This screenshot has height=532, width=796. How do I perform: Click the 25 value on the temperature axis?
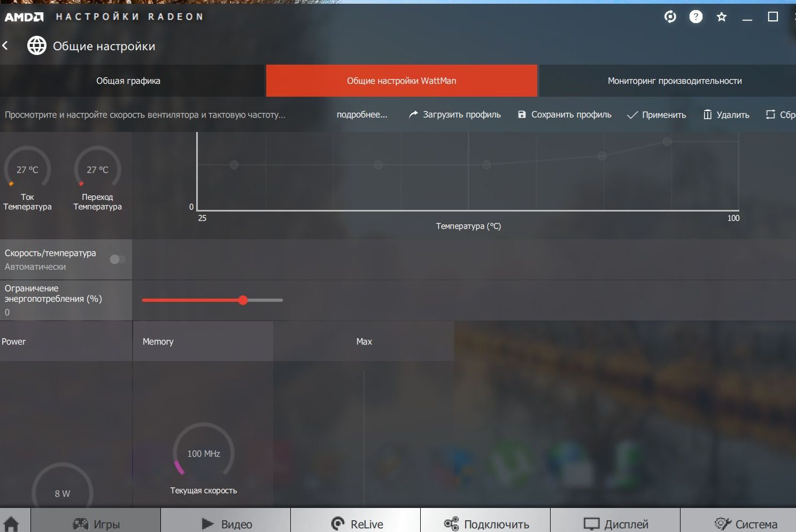click(202, 218)
